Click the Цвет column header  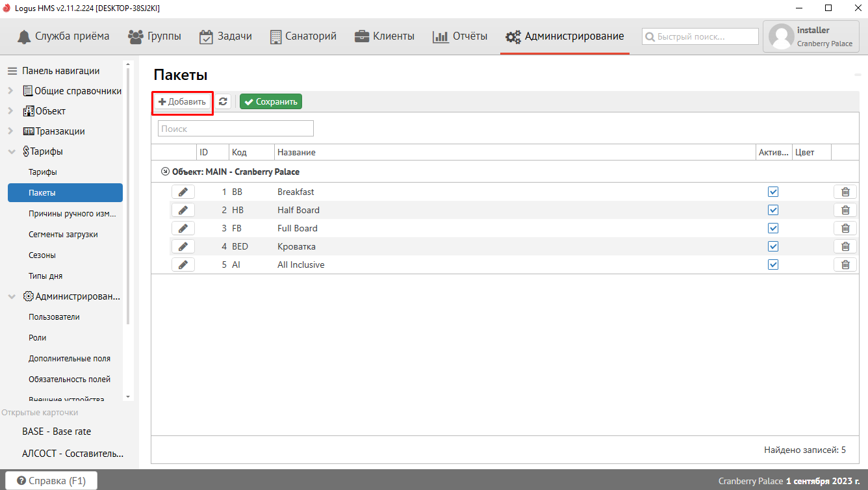pyautogui.click(x=811, y=153)
